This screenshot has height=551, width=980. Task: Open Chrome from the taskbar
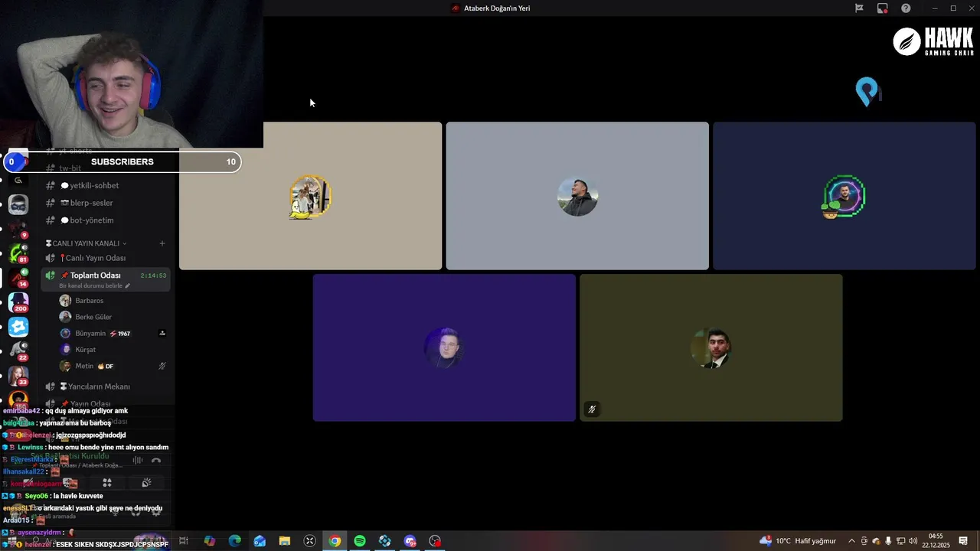[x=335, y=541]
